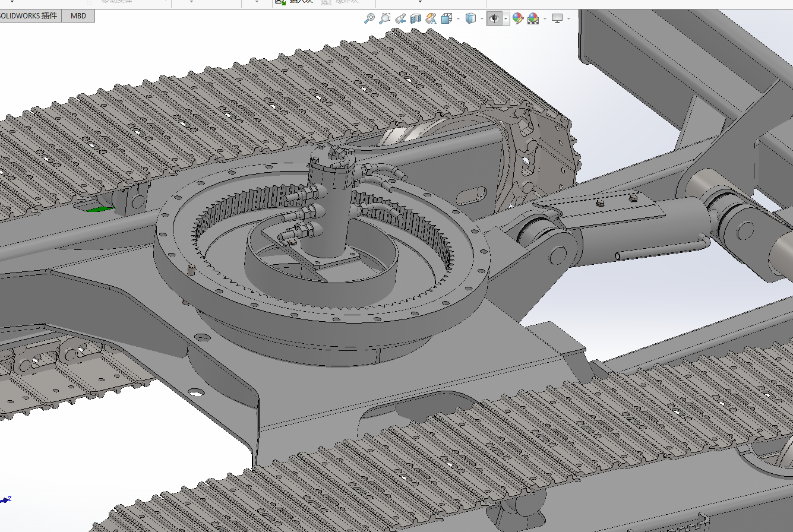Open the Apply Scene dropdown arrow
The width and height of the screenshot is (793, 532).
545,18
